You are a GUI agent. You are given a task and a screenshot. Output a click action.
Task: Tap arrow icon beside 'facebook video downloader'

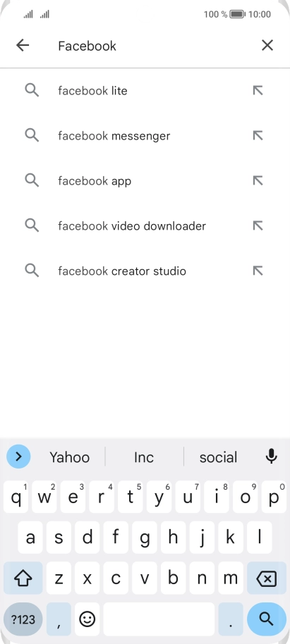(x=258, y=225)
